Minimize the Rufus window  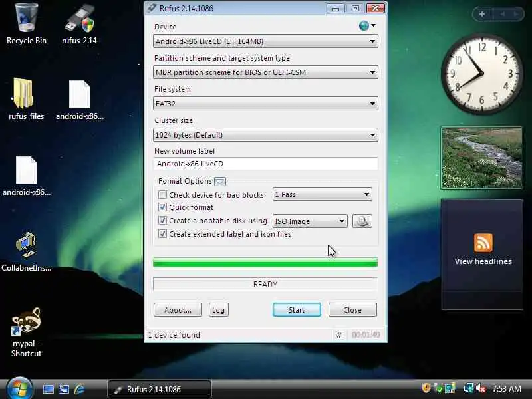click(335, 9)
